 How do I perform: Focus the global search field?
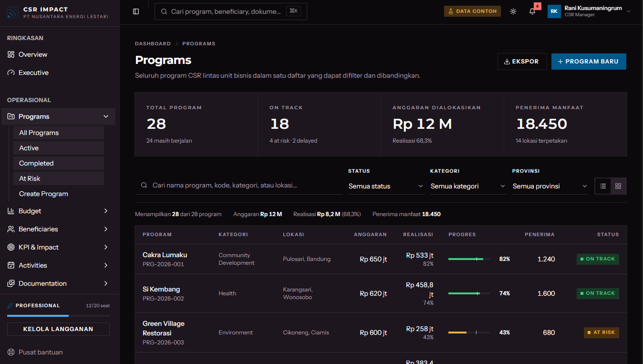(x=231, y=11)
